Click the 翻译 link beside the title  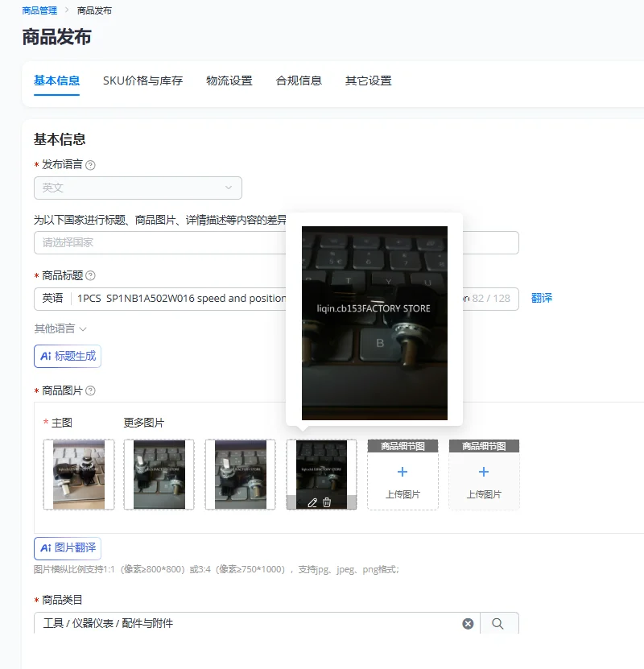(542, 298)
